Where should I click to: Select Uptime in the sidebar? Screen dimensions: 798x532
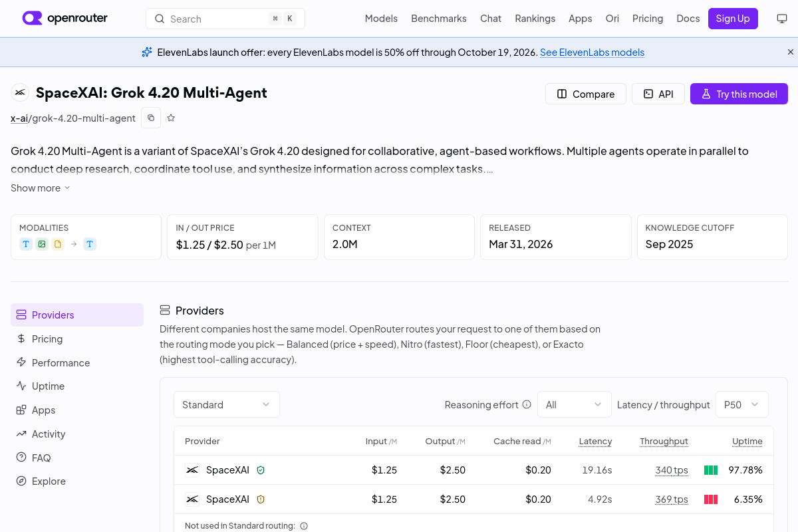pyautogui.click(x=77, y=386)
